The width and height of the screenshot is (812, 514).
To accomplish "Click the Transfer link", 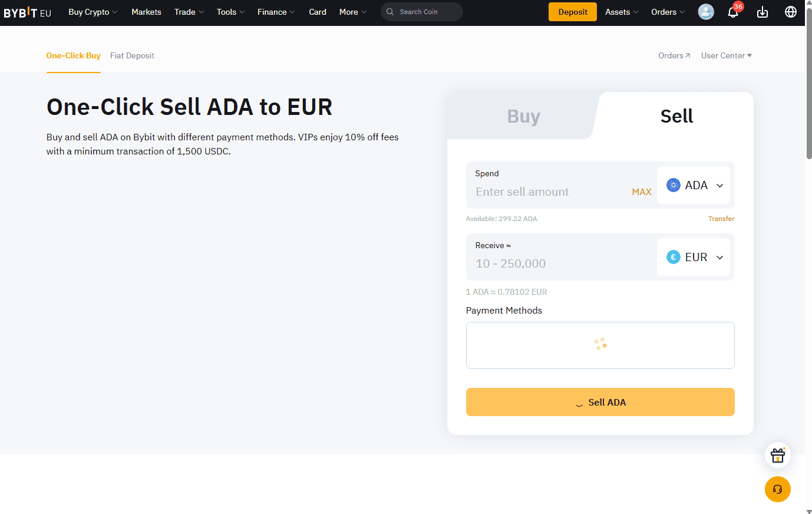I will [x=721, y=219].
